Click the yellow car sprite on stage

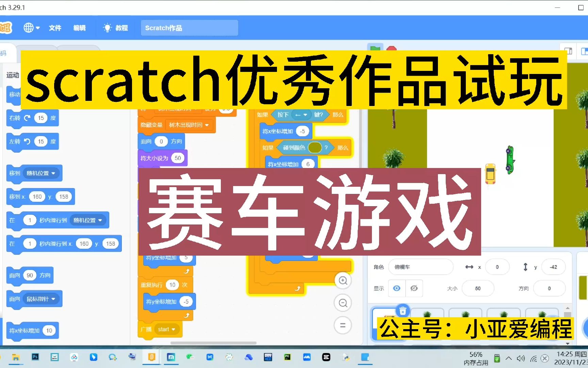tap(490, 174)
